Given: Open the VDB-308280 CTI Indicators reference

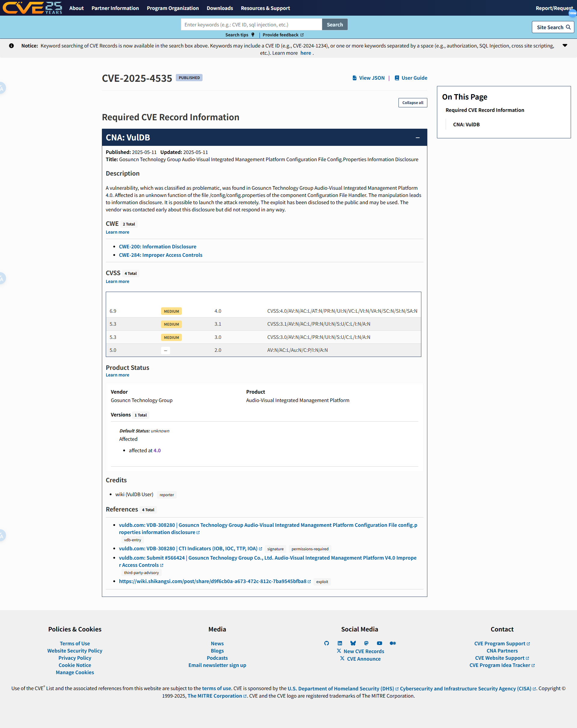Looking at the screenshot, I should tap(190, 548).
